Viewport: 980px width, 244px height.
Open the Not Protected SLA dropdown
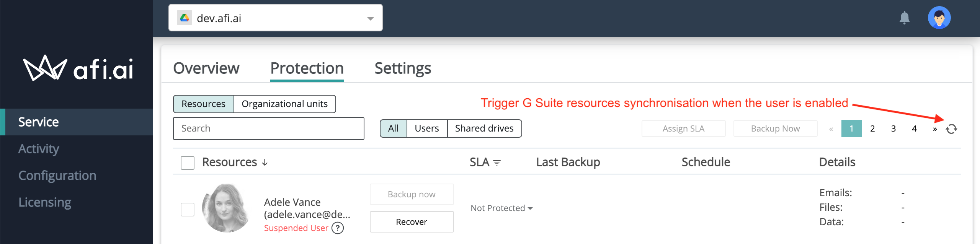501,208
